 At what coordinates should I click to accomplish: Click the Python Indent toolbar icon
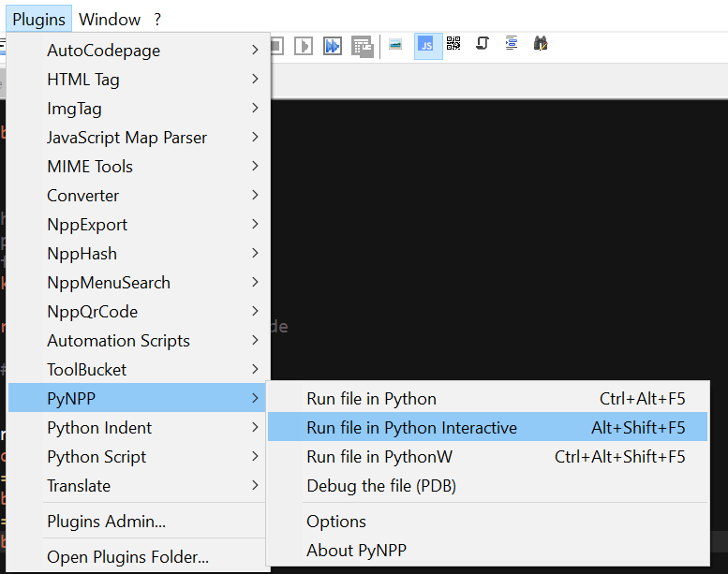point(512,43)
